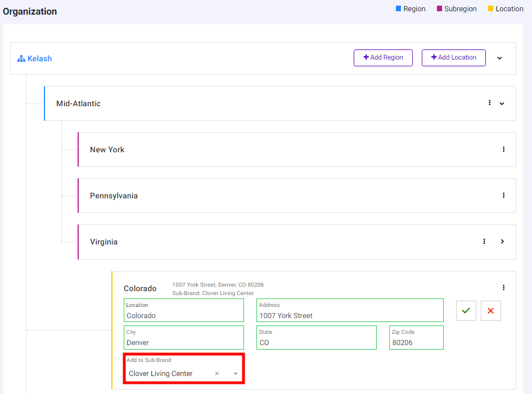This screenshot has width=532, height=394.
Task: Open the Add to Sub-Brand dropdown arrow
Action: 236,374
